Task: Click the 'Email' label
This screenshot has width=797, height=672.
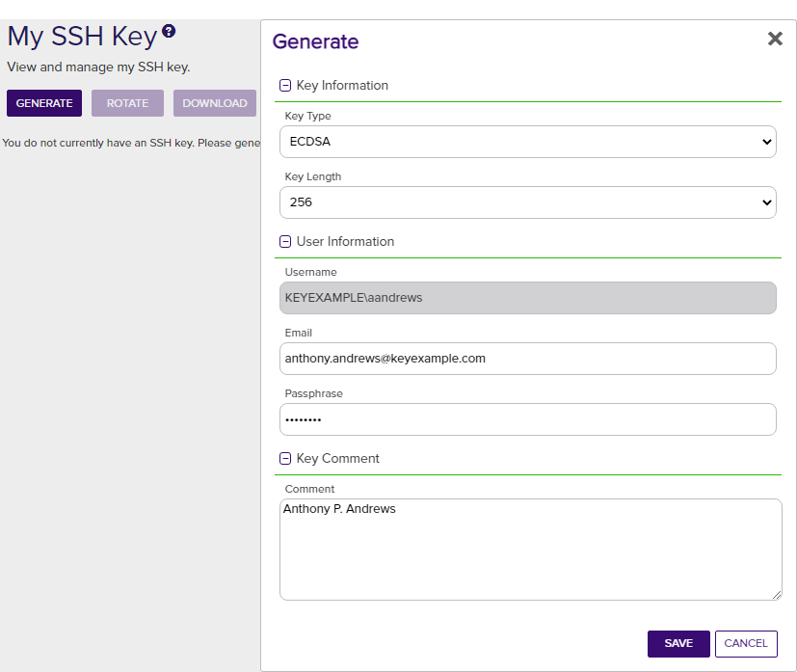Action: tap(299, 333)
